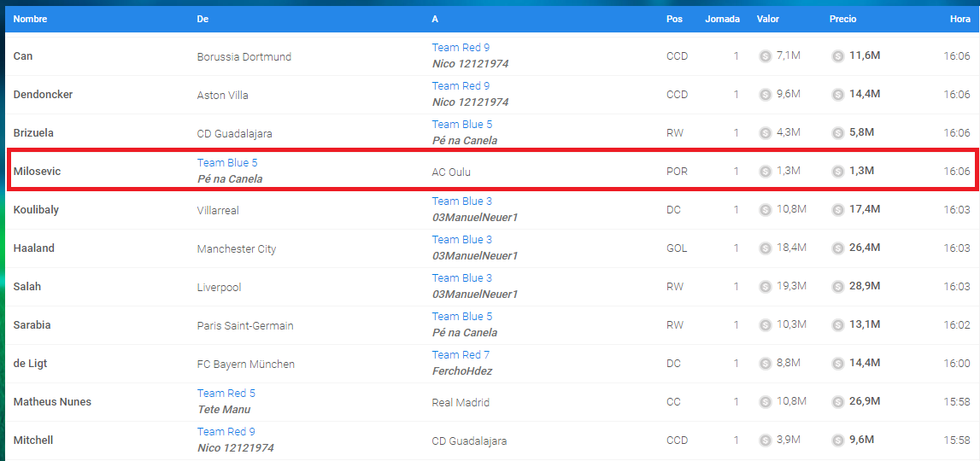Sort by the Valor column header
This screenshot has height=461, width=980.
(x=767, y=19)
